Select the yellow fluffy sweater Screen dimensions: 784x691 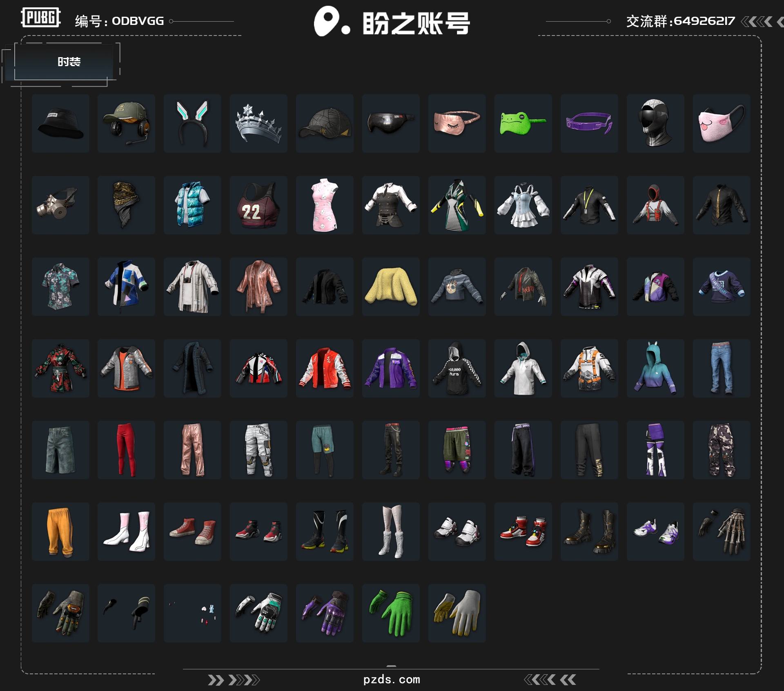coord(391,287)
